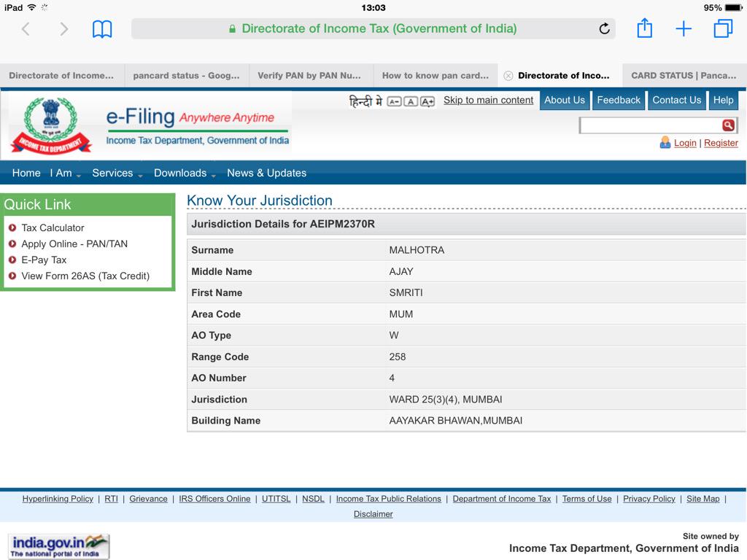Open Apply Online - PAN/TAN quick link

point(74,244)
